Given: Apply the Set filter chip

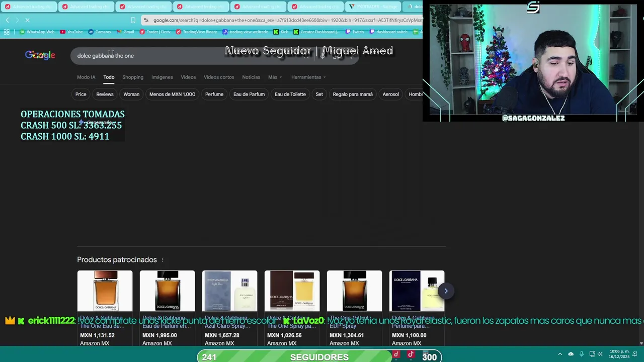Looking at the screenshot, I should pos(319,94).
